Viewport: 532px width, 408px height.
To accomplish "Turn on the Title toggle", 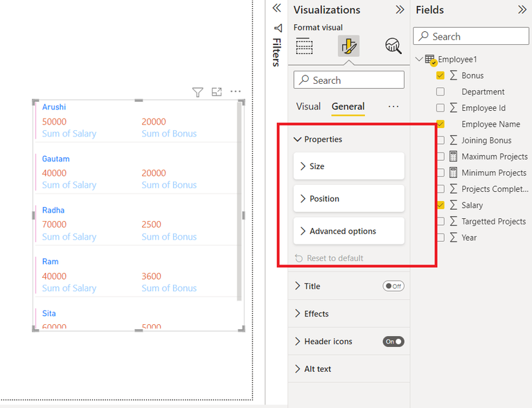I will [x=393, y=286].
